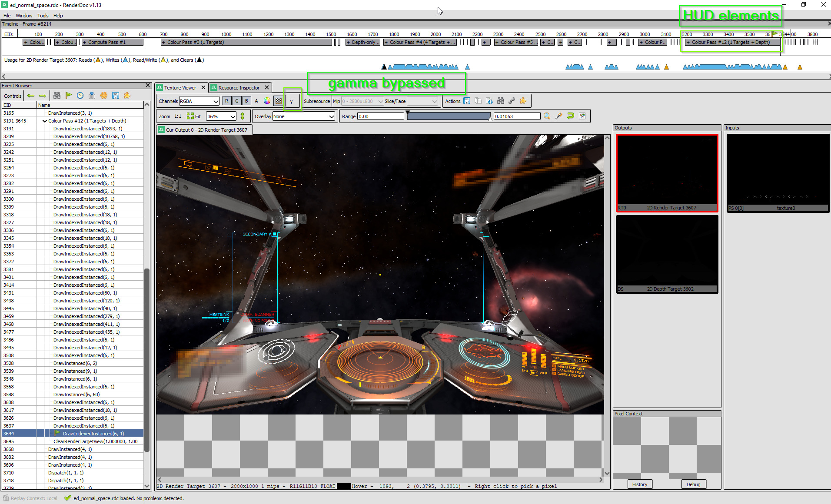Close the Event Browser panel
The height and width of the screenshot is (504, 831).
pos(148,85)
